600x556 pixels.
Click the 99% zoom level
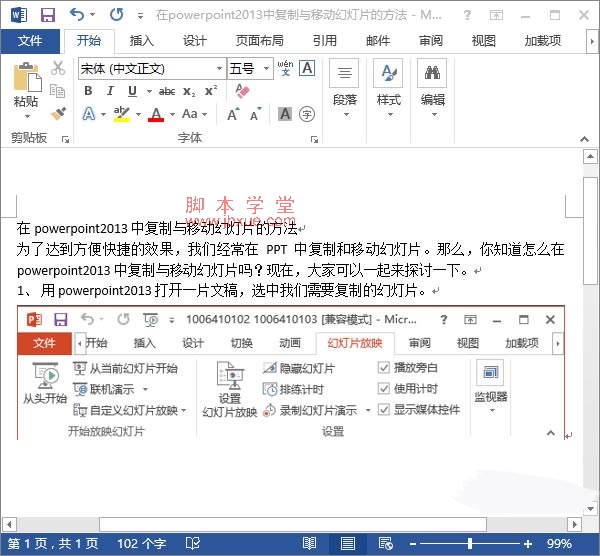[x=559, y=543]
